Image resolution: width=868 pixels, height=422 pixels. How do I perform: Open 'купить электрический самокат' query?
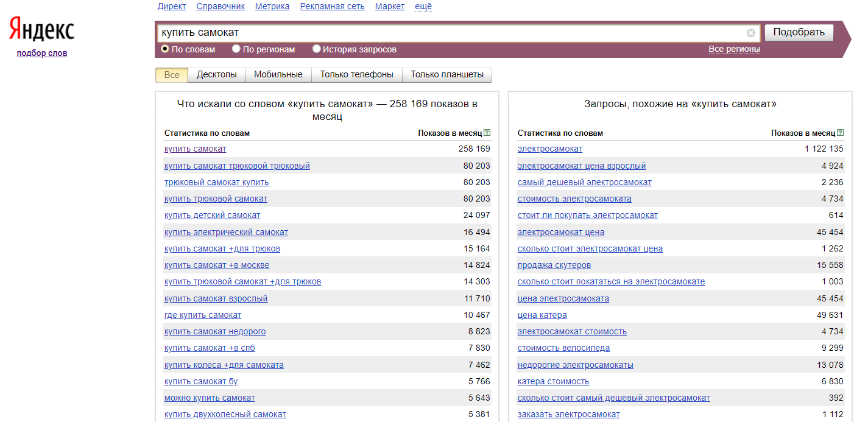(x=226, y=232)
